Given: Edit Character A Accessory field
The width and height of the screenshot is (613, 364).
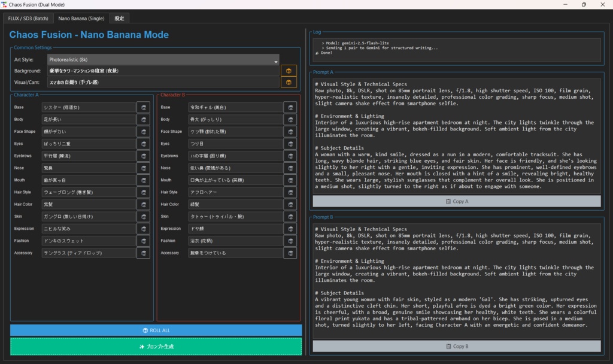Looking at the screenshot, I should coord(89,253).
